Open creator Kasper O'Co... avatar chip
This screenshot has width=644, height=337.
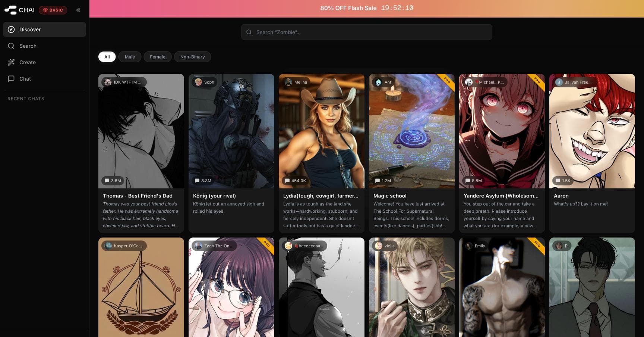tap(124, 246)
